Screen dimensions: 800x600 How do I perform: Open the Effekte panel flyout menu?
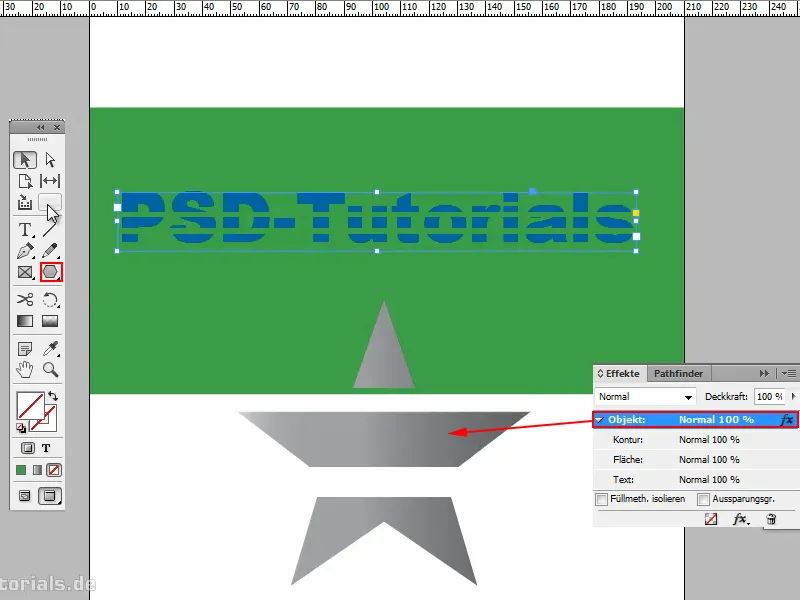[x=789, y=373]
